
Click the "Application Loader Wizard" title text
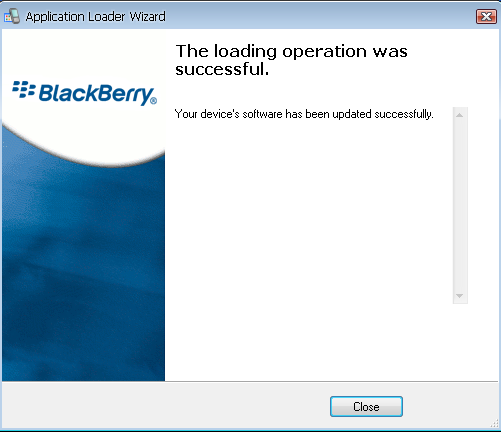tap(95, 17)
